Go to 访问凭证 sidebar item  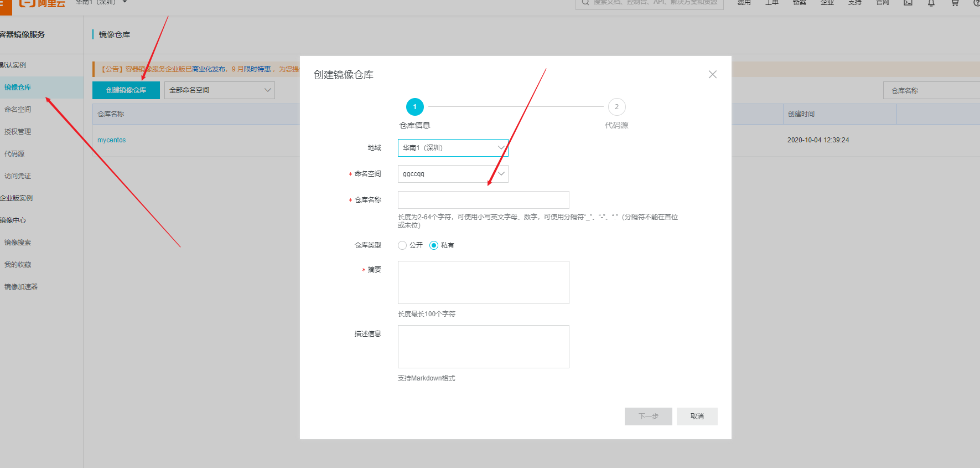tap(18, 176)
